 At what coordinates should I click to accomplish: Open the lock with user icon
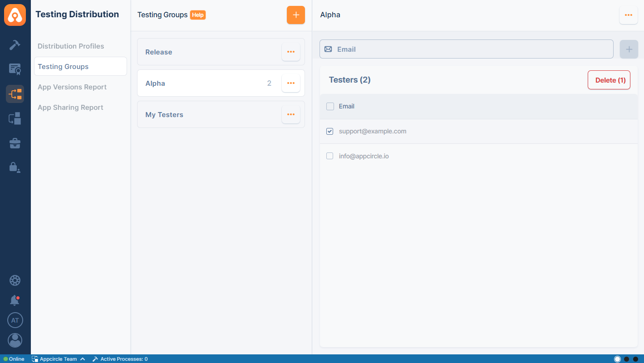point(15,167)
